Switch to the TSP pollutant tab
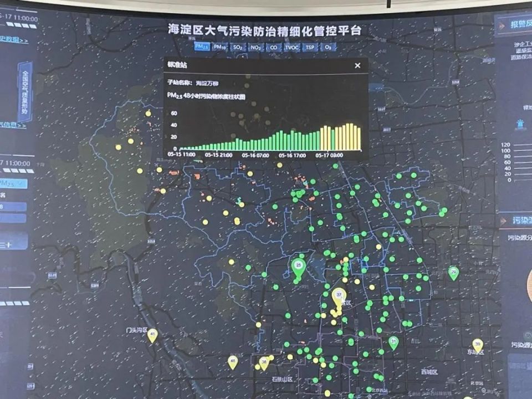The width and height of the screenshot is (532, 399). click(309, 47)
